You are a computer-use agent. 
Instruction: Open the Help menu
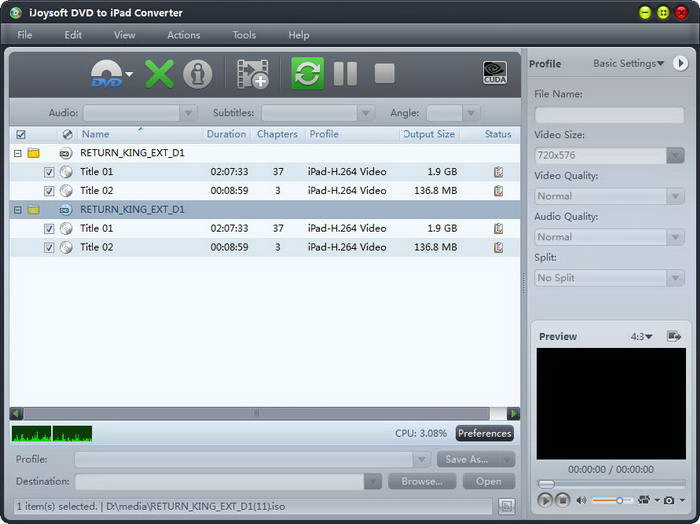click(299, 35)
